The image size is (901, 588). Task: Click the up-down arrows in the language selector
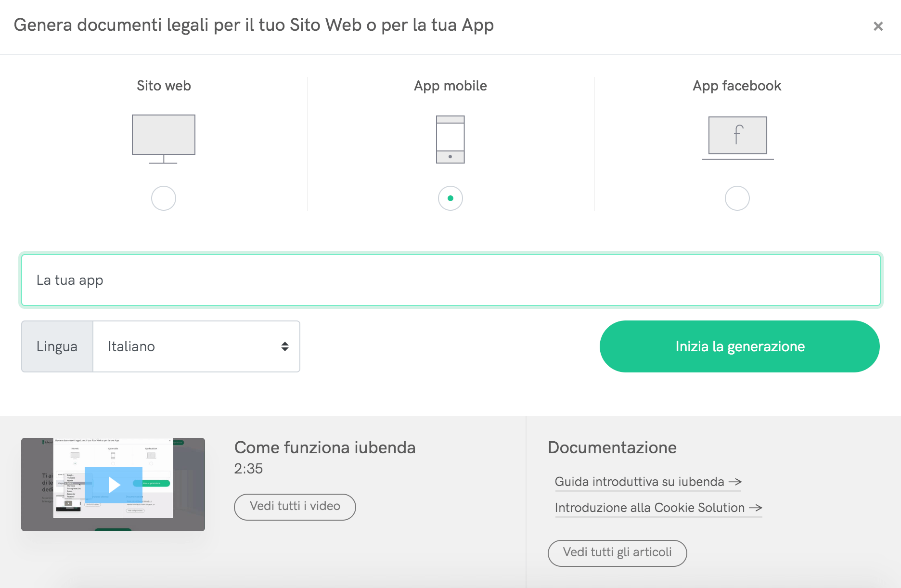pyautogui.click(x=284, y=346)
